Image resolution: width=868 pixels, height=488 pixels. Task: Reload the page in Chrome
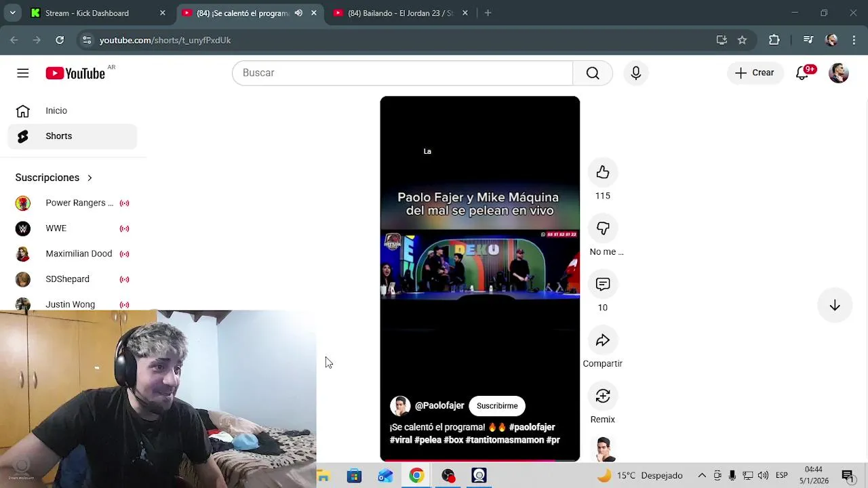pyautogui.click(x=60, y=40)
